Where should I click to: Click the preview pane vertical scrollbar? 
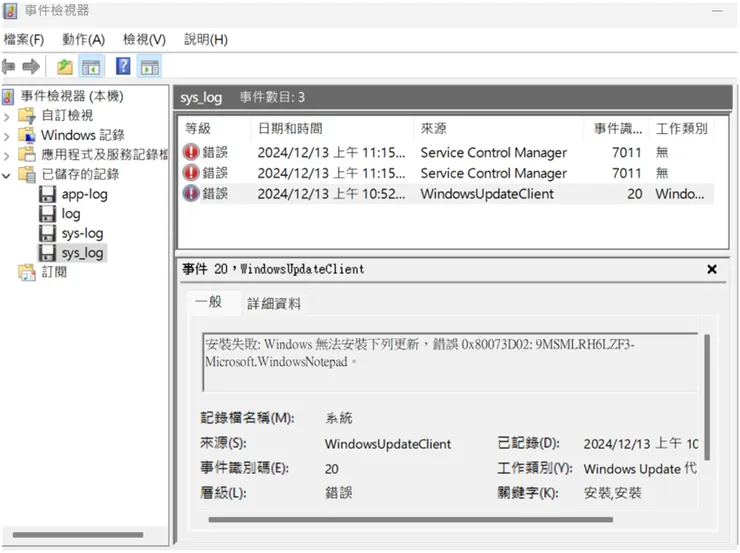point(707,397)
